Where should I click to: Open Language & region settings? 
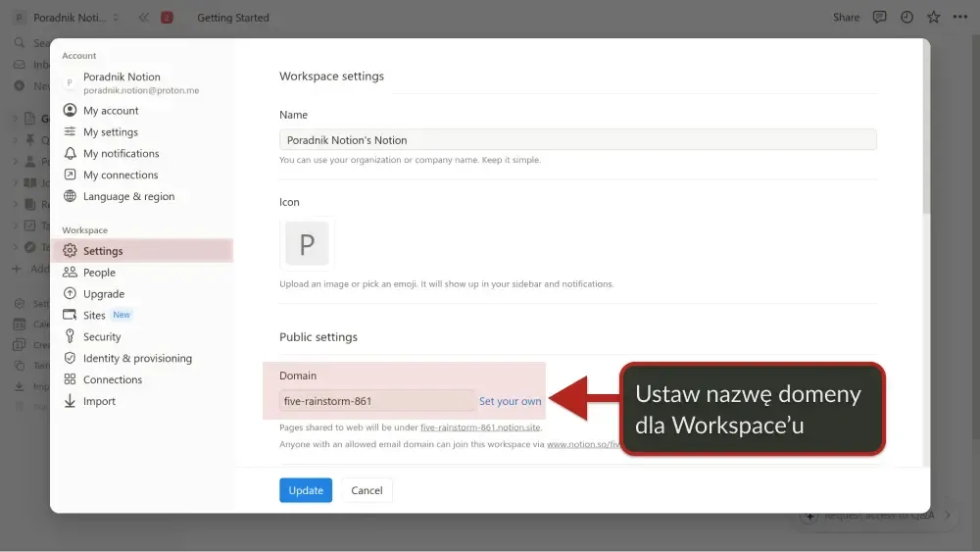(x=128, y=196)
